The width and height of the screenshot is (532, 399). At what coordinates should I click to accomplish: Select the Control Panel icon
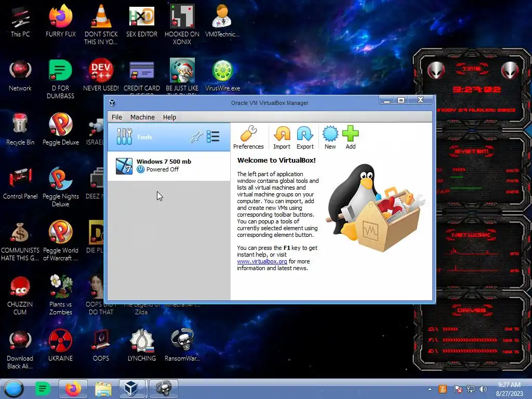coord(20,183)
